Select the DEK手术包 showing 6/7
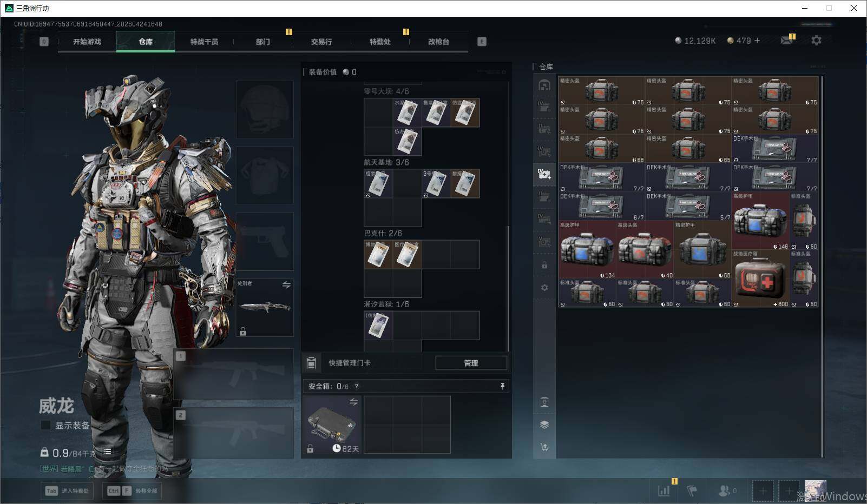The width and height of the screenshot is (867, 504). [x=602, y=206]
